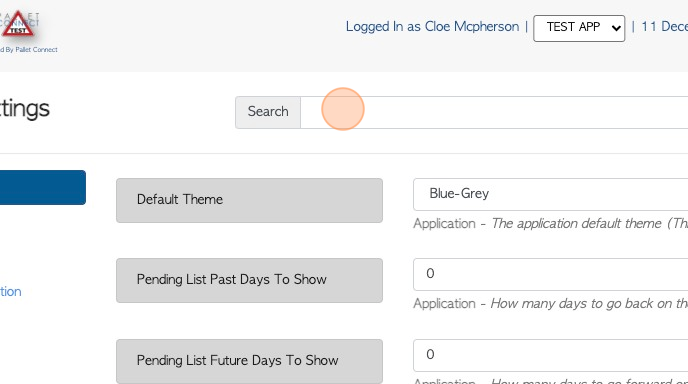Click the Default Theme label
The height and width of the screenshot is (384, 688).
[x=249, y=200]
